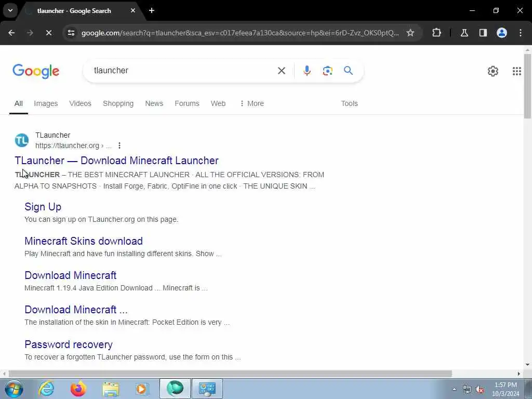532x399 pixels.
Task: Click the vertical scrollbar thumb
Action: [527, 86]
